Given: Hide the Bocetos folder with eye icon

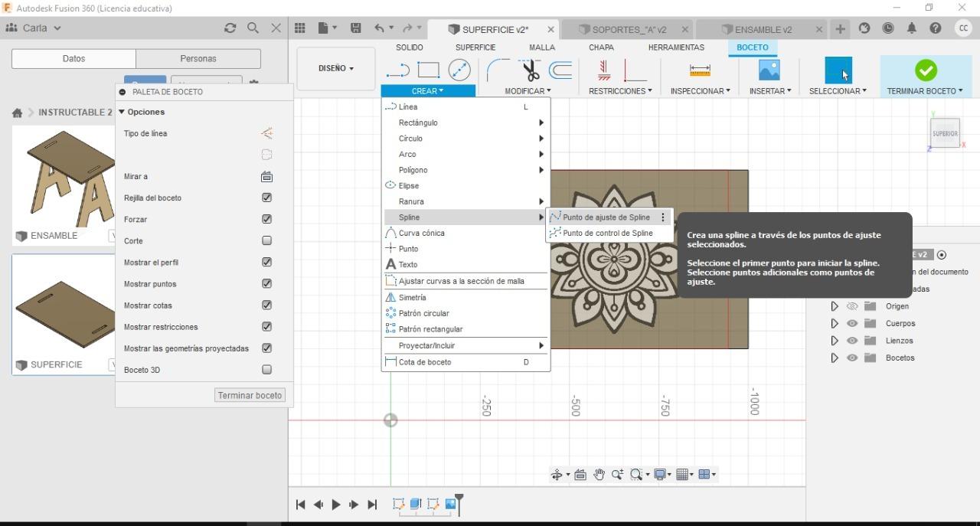Looking at the screenshot, I should (x=852, y=358).
